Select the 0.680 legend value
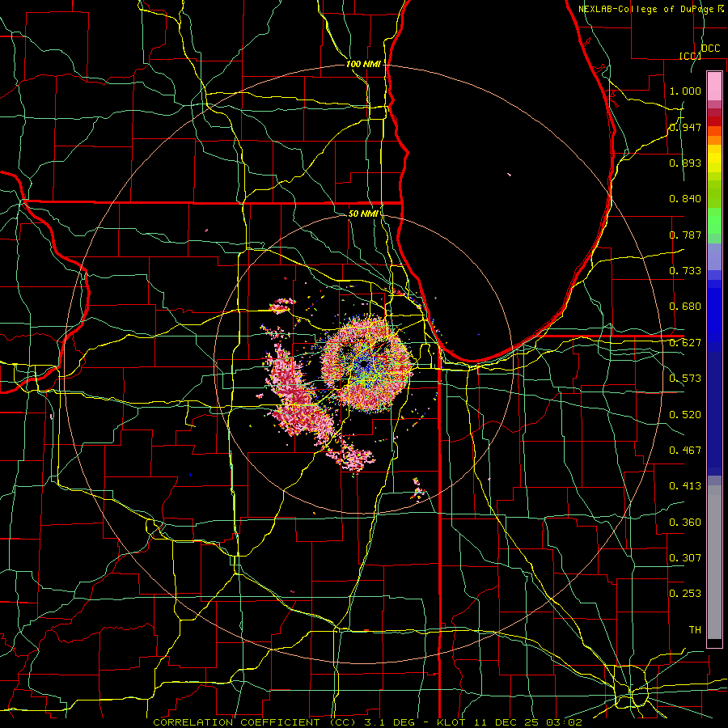Viewport: 728px width, 728px height. click(x=685, y=307)
